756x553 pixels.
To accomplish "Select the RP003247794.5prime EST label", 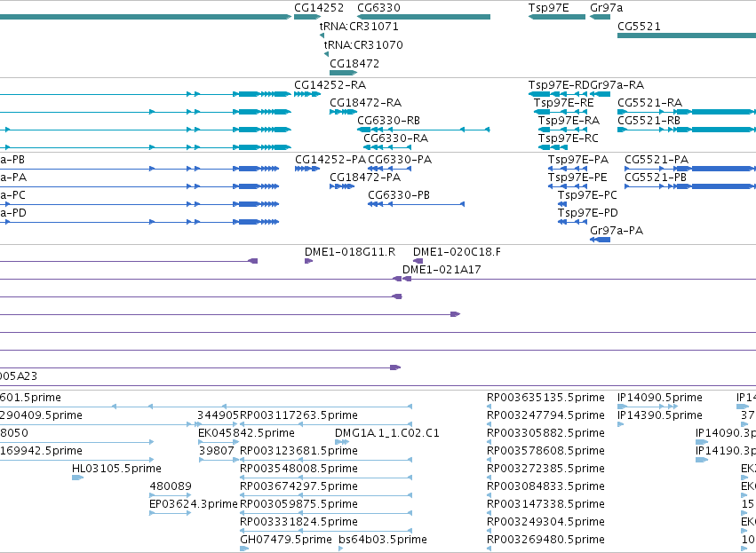I will [x=545, y=415].
